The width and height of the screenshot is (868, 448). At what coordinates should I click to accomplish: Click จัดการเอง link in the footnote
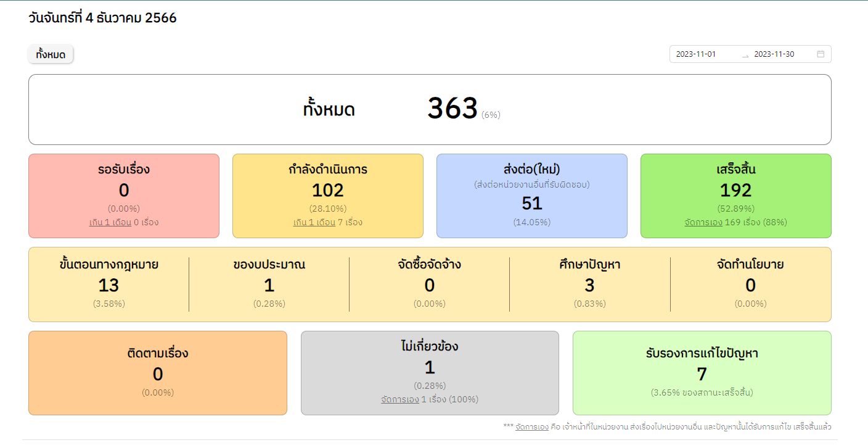point(531,426)
